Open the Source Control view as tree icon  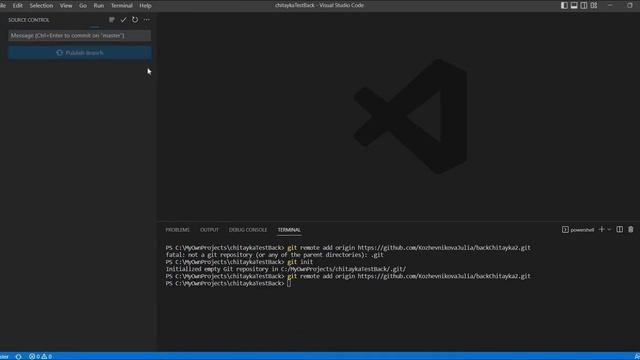coord(111,20)
